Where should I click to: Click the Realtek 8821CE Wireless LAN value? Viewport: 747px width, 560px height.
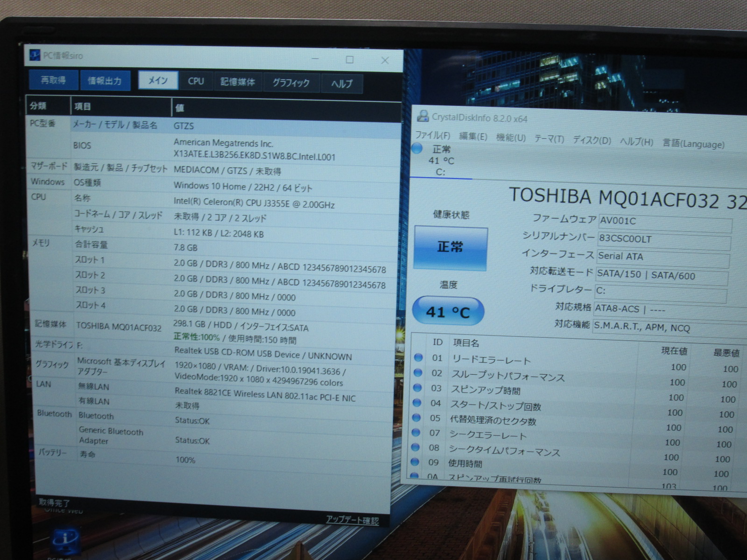pyautogui.click(x=265, y=394)
